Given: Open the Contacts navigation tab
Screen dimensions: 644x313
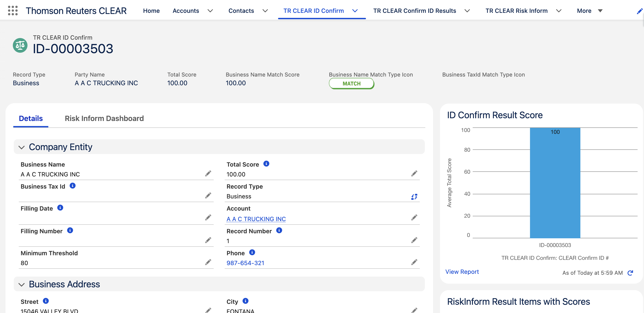Looking at the screenshot, I should [x=241, y=11].
